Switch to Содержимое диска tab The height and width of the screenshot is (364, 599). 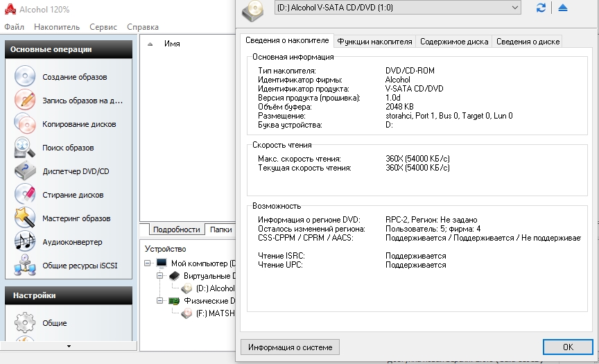454,41
